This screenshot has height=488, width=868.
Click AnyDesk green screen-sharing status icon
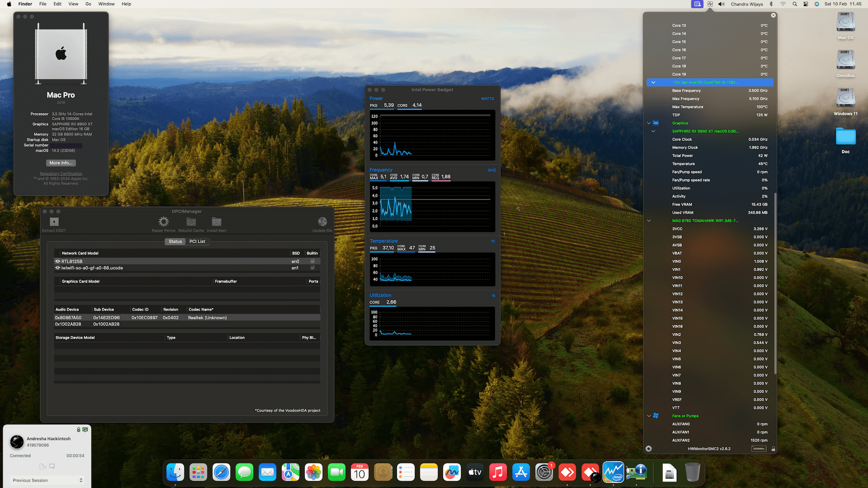pyautogui.click(x=85, y=430)
